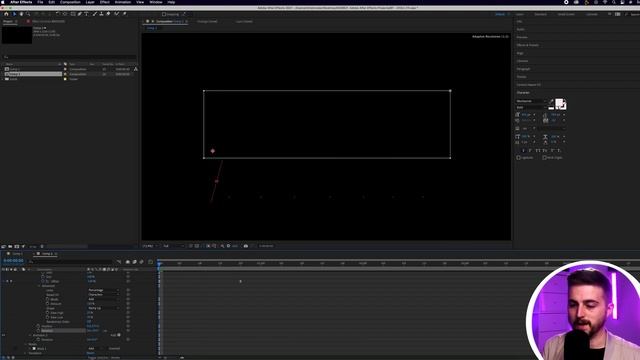640x360 pixels.
Task: Click Reset on the Transform row
Action: (x=91, y=353)
